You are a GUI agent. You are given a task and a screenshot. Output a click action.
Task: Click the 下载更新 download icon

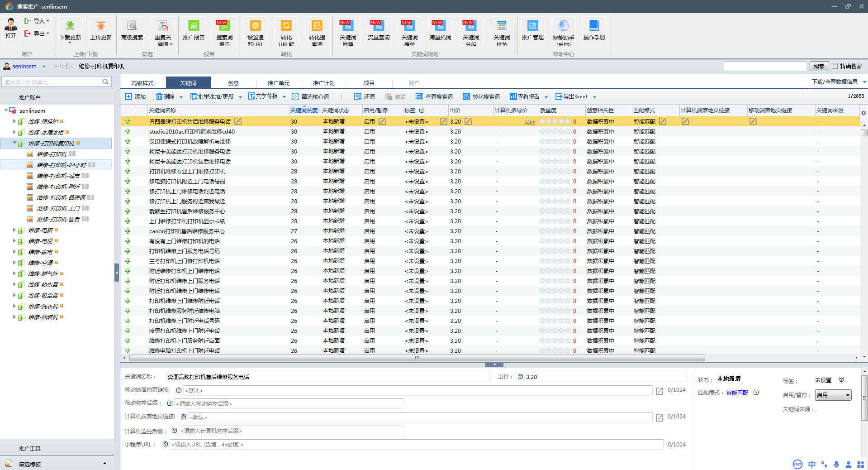coord(70,26)
